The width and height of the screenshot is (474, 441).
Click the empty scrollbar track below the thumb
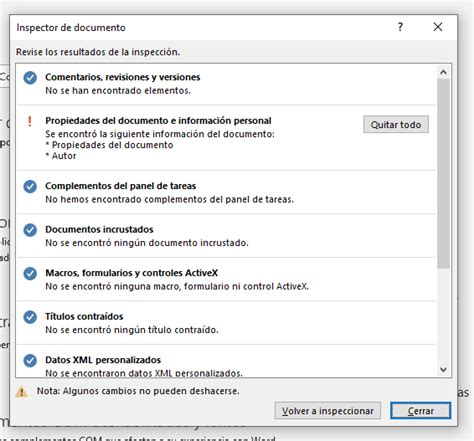coord(443,315)
